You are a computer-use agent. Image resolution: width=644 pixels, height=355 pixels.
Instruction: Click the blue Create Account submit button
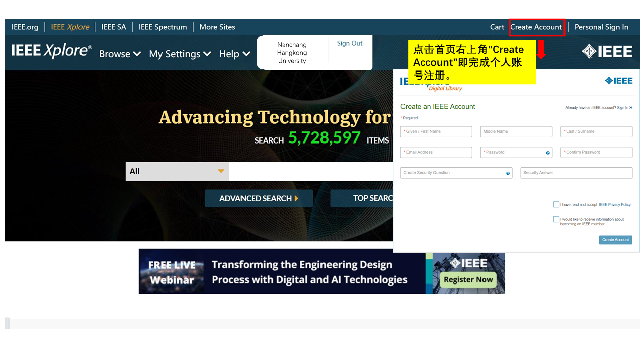pos(615,240)
